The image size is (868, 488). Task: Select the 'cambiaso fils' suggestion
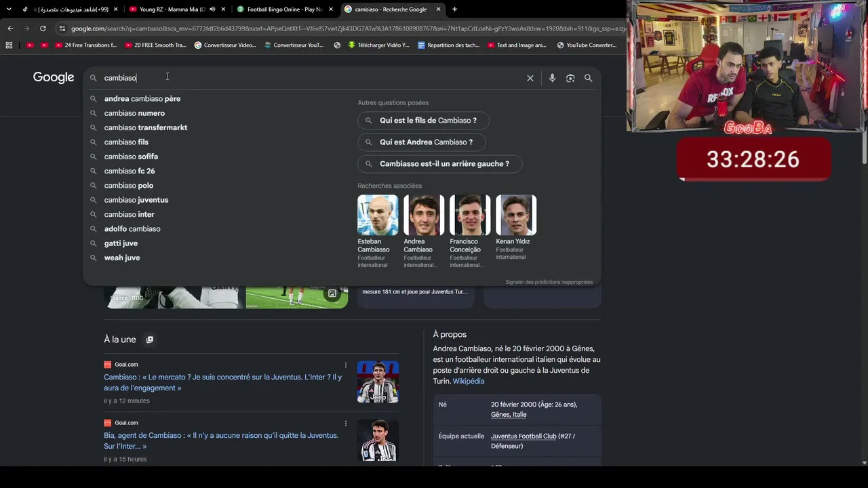[x=126, y=142]
